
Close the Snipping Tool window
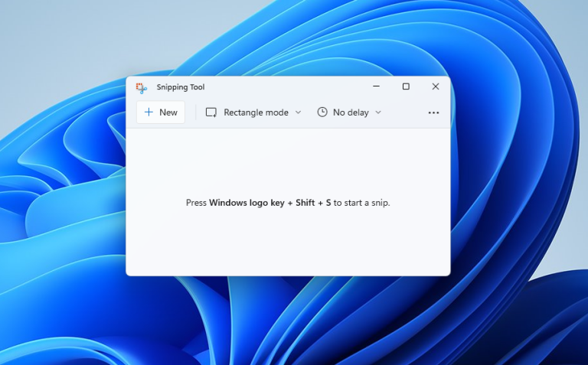pos(436,86)
